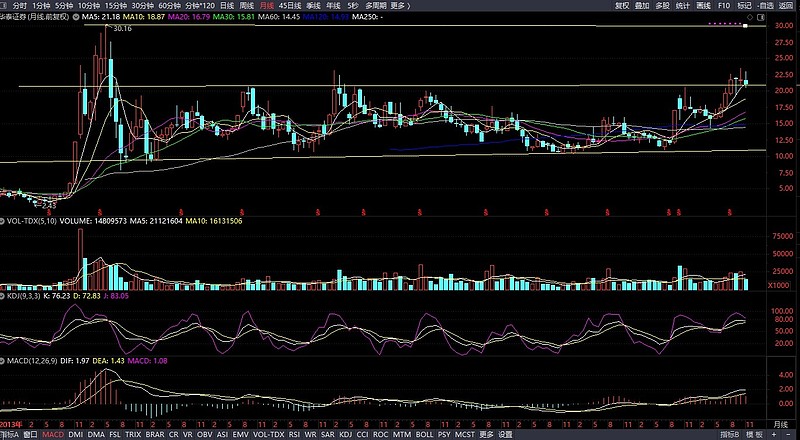
Task: Click the circle icon before the KDJ(9,3,3) label
Action: point(3,296)
